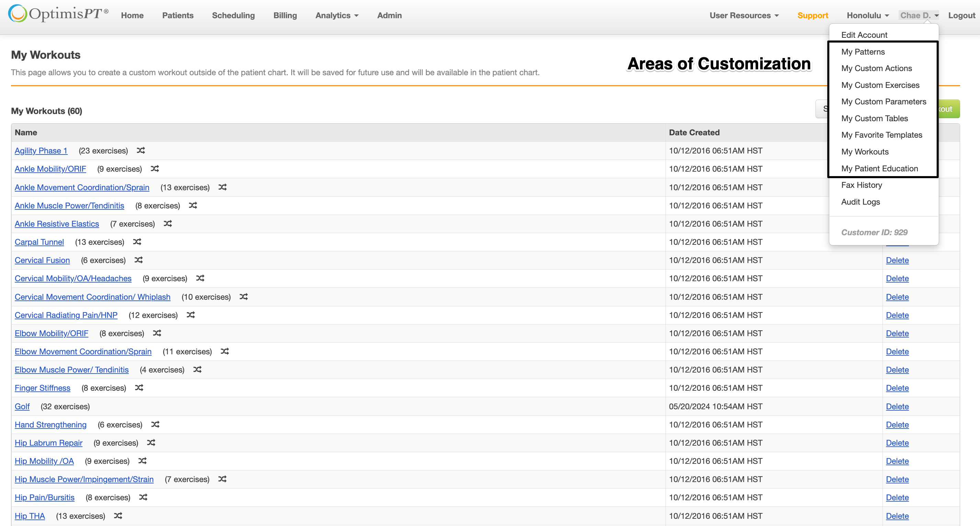
Task: Go to the Scheduling tab
Action: coord(233,15)
